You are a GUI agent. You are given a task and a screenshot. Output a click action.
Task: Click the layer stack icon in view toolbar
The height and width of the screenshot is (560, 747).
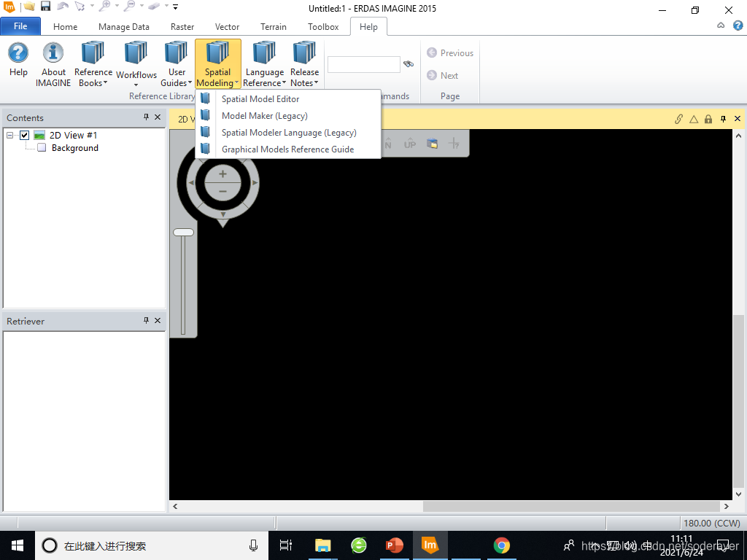(432, 143)
